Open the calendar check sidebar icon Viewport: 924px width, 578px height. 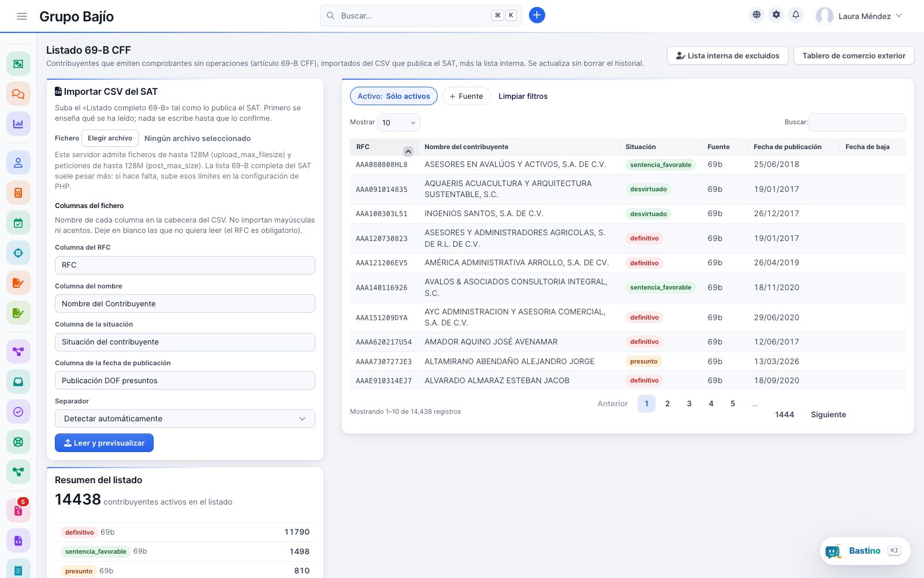pos(18,223)
